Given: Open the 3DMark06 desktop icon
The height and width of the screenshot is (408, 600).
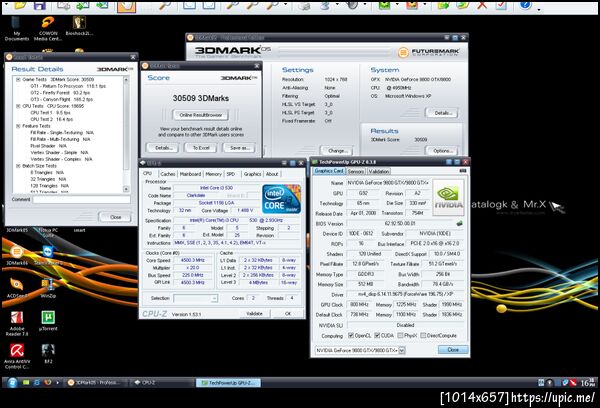Looking at the screenshot, I should (17, 255).
